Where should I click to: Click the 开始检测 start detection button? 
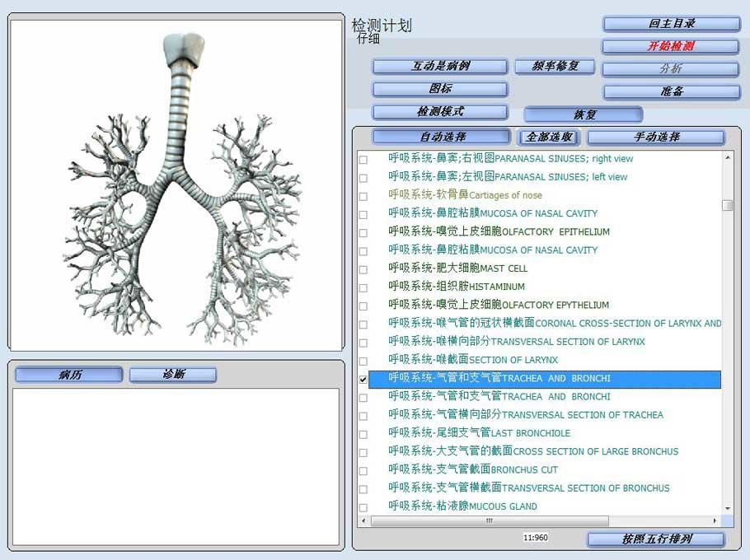pos(670,47)
